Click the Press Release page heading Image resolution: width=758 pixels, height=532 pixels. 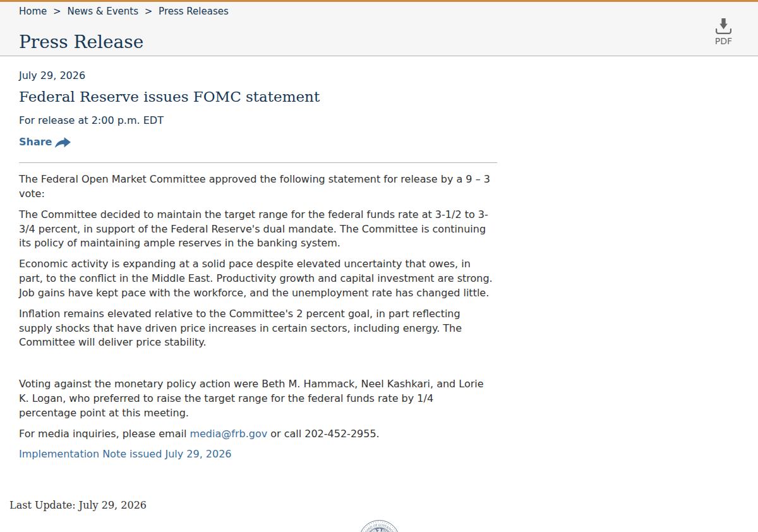[81, 42]
